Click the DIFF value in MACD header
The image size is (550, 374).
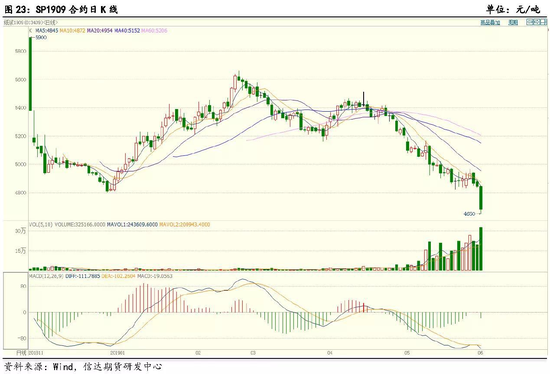[83, 276]
